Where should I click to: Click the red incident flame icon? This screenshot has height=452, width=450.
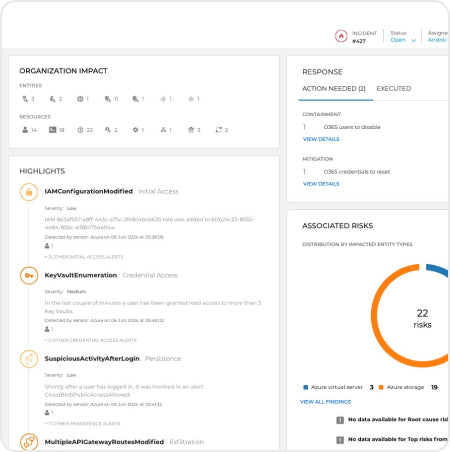[341, 36]
